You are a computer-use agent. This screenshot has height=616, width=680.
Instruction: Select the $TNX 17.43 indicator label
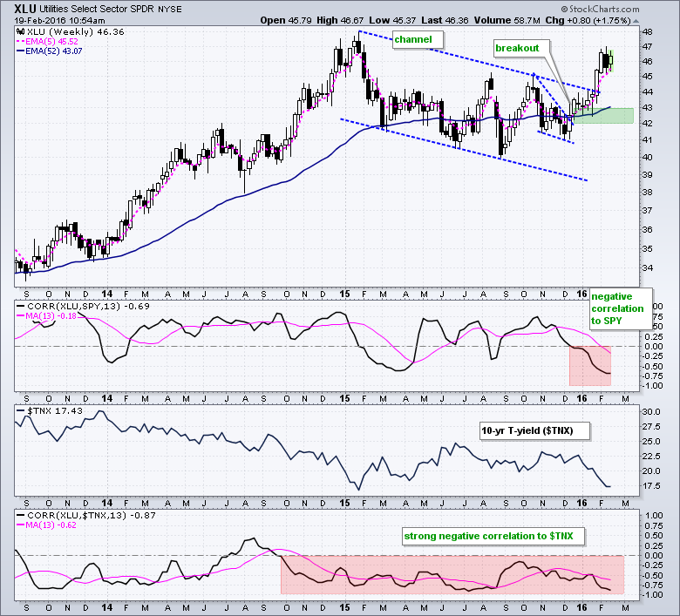(x=47, y=409)
